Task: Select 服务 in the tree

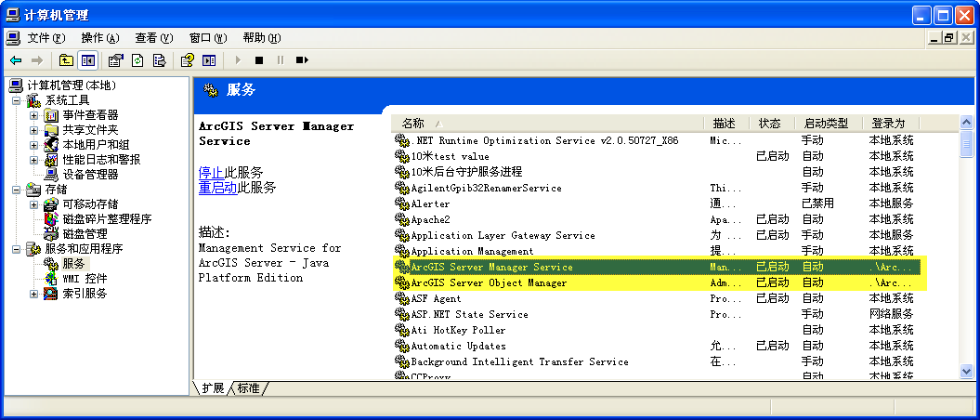Action: [73, 264]
